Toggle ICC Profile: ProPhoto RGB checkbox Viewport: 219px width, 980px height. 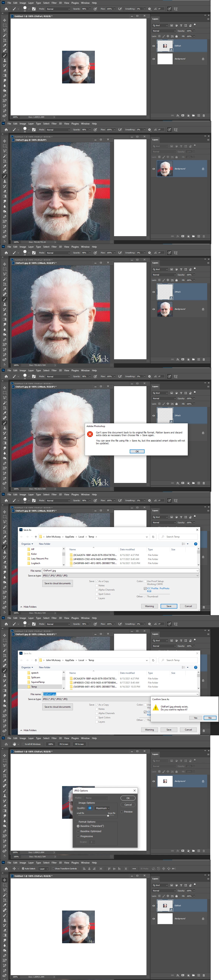click(145, 588)
